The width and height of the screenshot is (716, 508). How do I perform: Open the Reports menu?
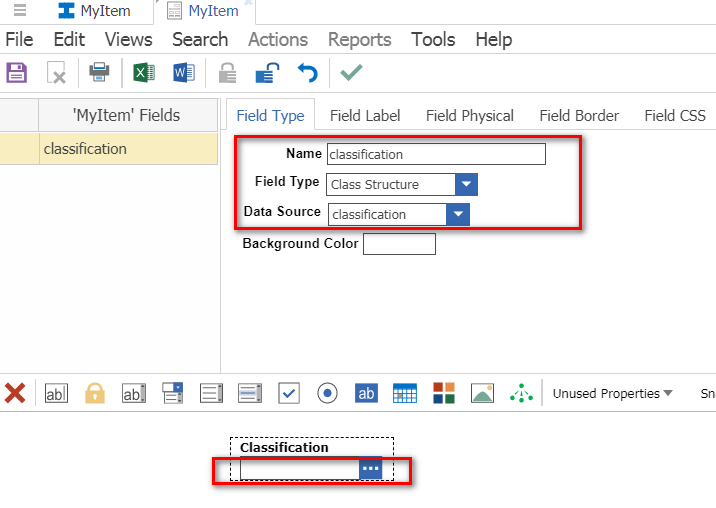click(x=359, y=40)
